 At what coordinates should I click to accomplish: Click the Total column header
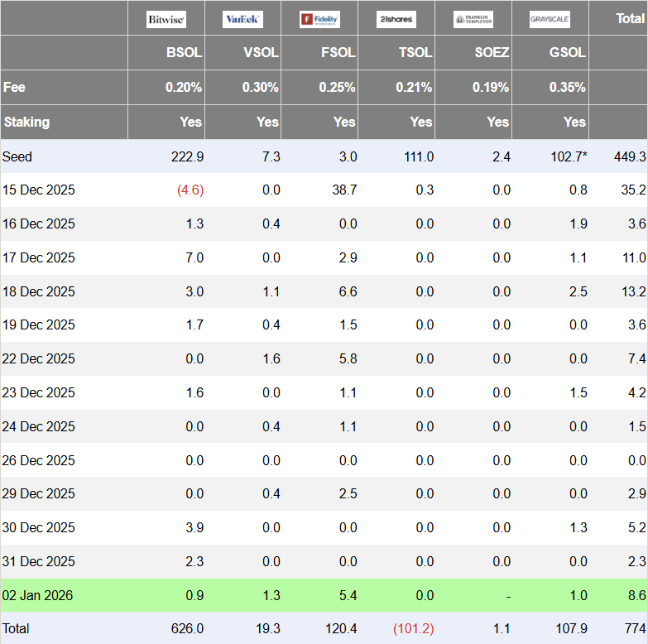point(631,18)
